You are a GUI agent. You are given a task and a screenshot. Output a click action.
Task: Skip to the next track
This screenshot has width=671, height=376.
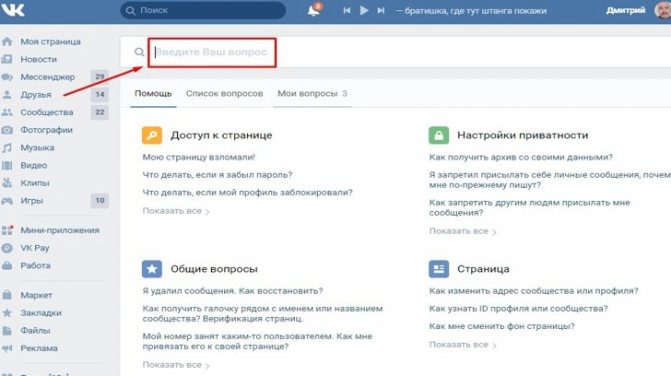(380, 10)
